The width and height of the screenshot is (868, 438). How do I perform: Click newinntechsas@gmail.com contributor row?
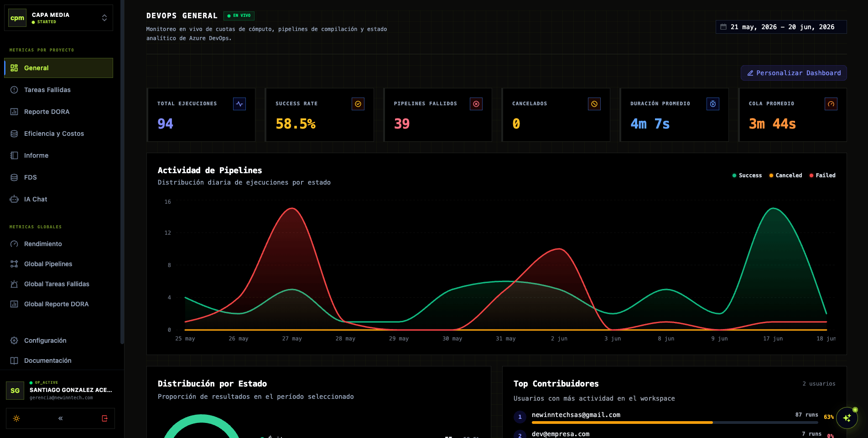(674, 417)
